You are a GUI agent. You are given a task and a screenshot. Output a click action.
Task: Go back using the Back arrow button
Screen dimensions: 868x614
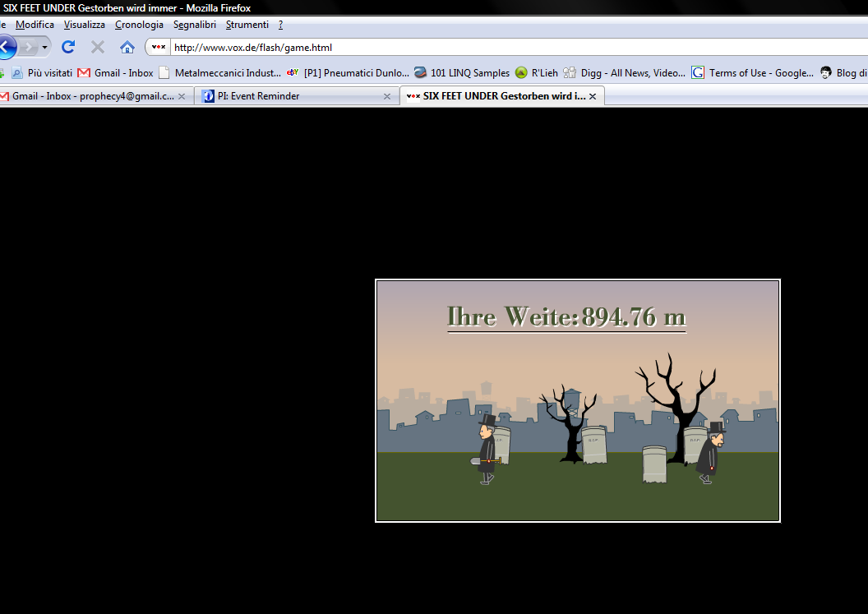(x=7, y=47)
